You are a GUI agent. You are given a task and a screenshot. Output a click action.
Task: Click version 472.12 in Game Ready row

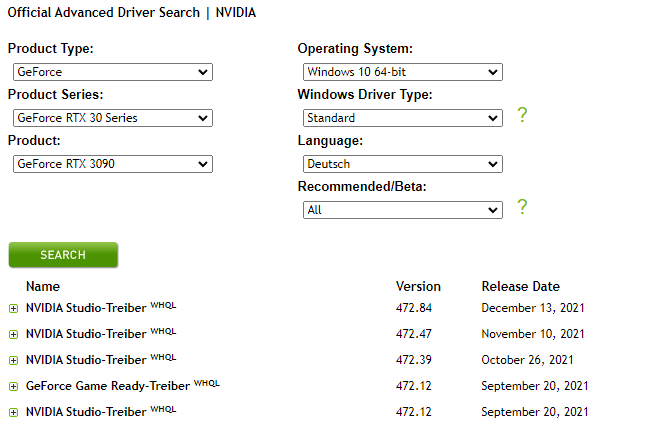pos(414,386)
